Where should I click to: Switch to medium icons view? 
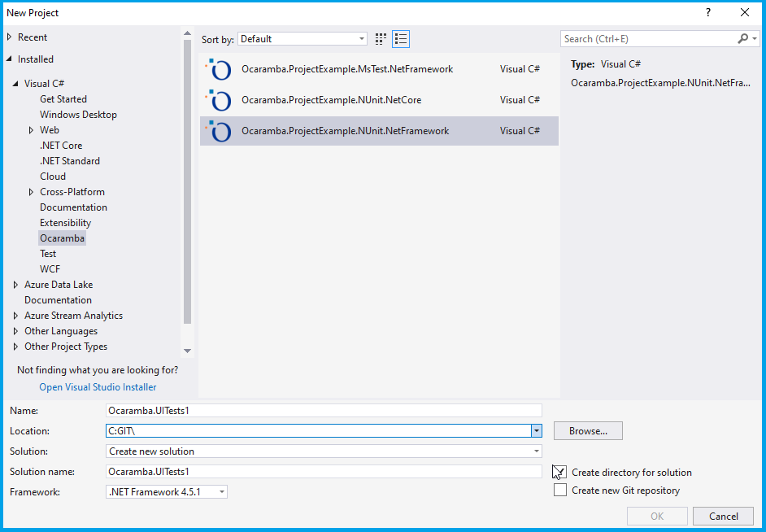click(x=381, y=39)
